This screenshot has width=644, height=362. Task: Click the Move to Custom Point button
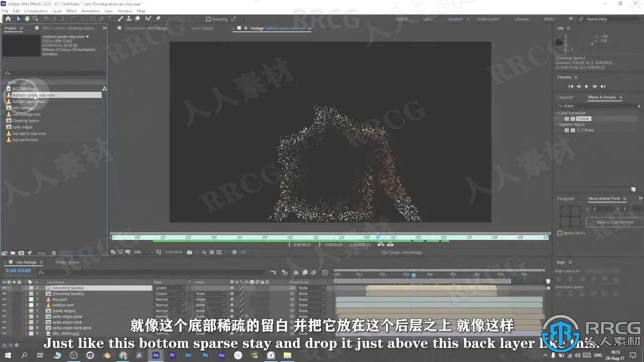(x=615, y=222)
